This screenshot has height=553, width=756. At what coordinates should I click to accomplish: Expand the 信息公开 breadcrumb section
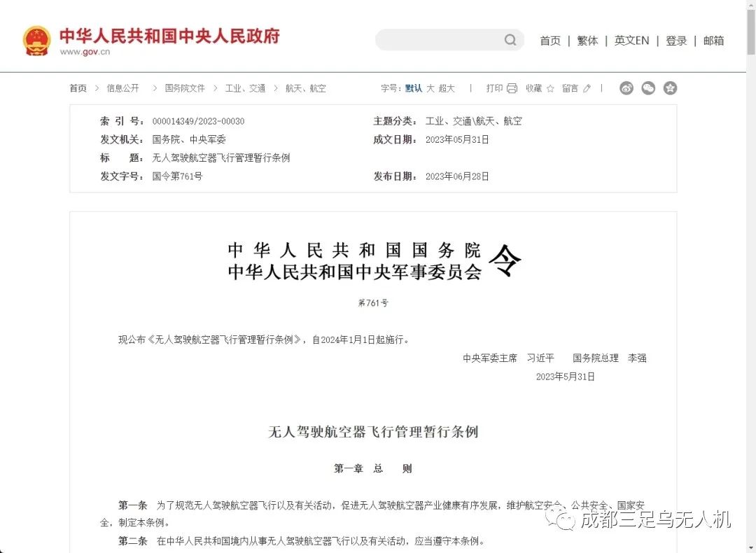122,87
